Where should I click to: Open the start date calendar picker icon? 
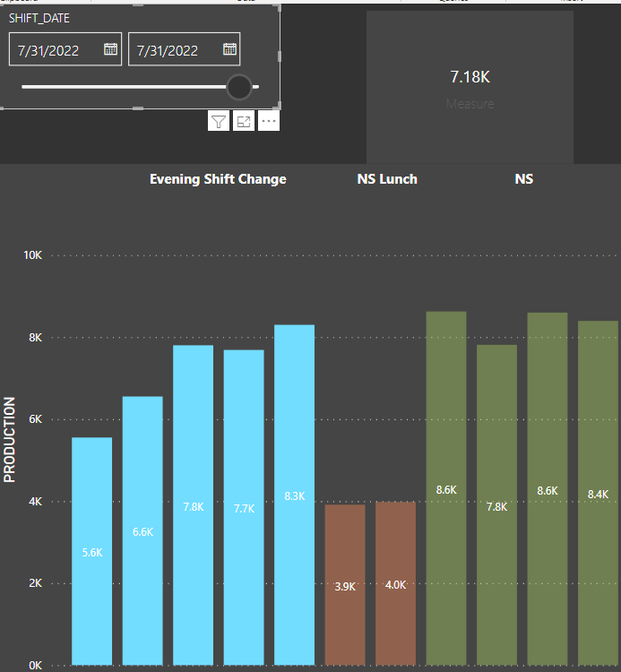click(110, 49)
